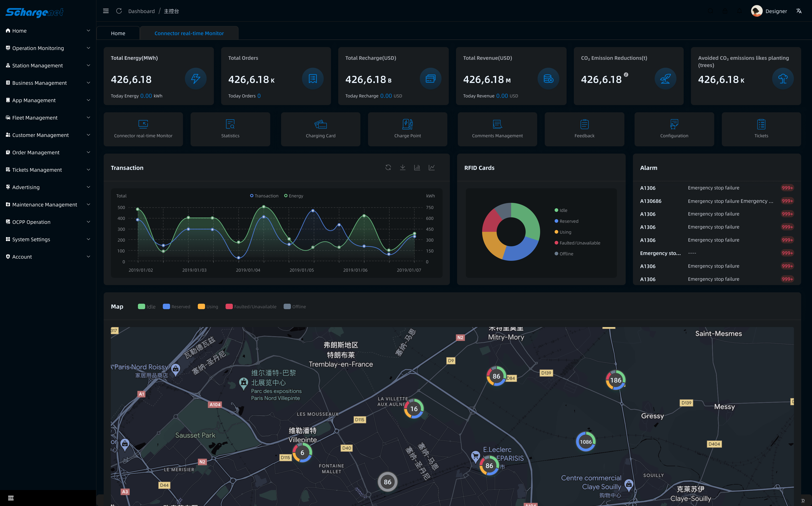Switch Transaction chart to line view

[x=432, y=167]
